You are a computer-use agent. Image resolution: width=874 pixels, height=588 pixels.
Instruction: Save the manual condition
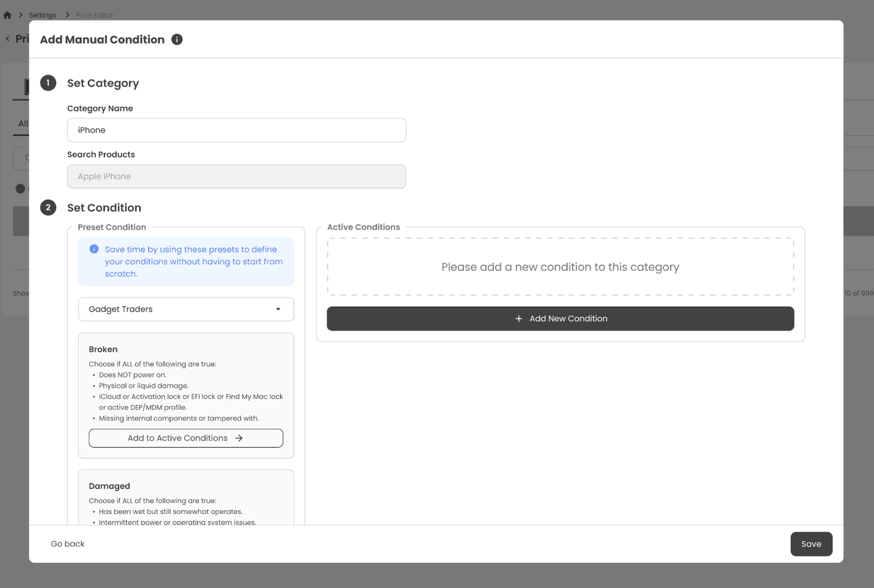pos(811,544)
